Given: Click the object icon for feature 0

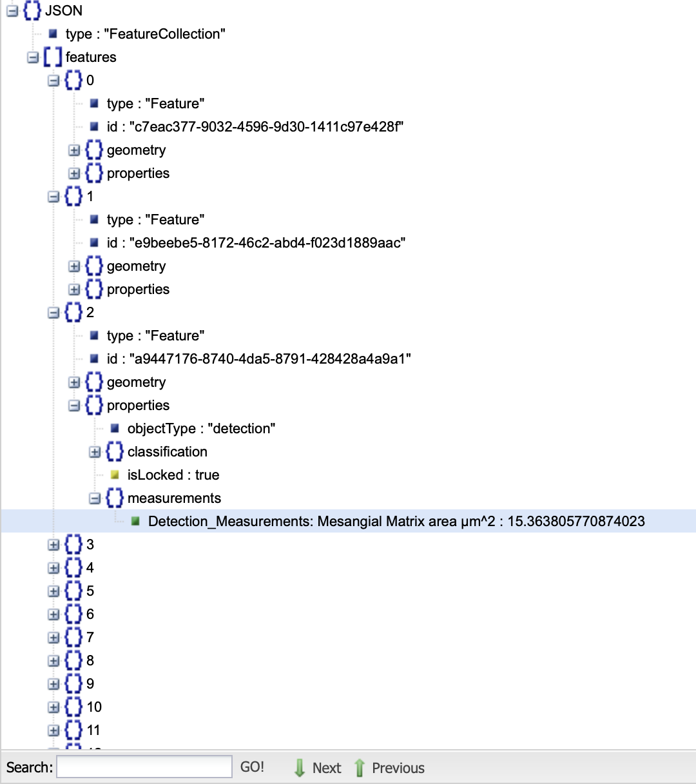Looking at the screenshot, I should (73, 80).
